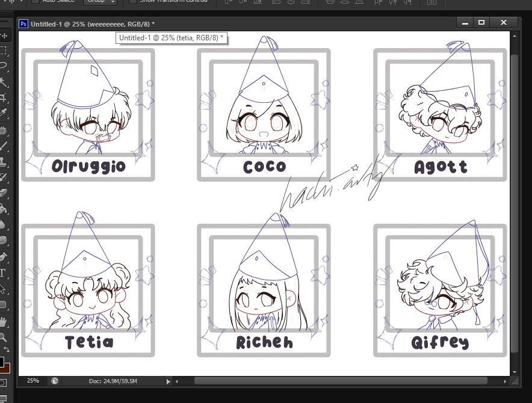The height and width of the screenshot is (403, 532).
Task: Open the Auto-Select Group dropdown
Action: pos(100,2)
